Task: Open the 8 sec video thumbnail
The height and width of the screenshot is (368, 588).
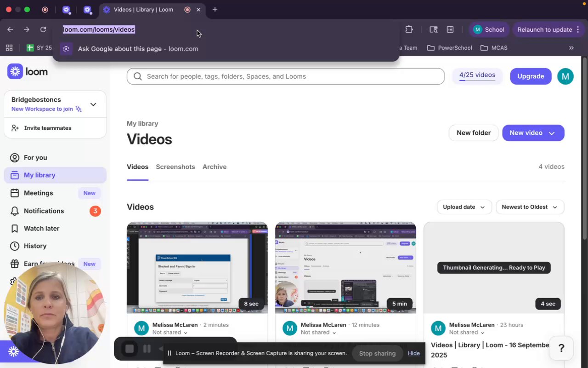Action: tap(197, 268)
